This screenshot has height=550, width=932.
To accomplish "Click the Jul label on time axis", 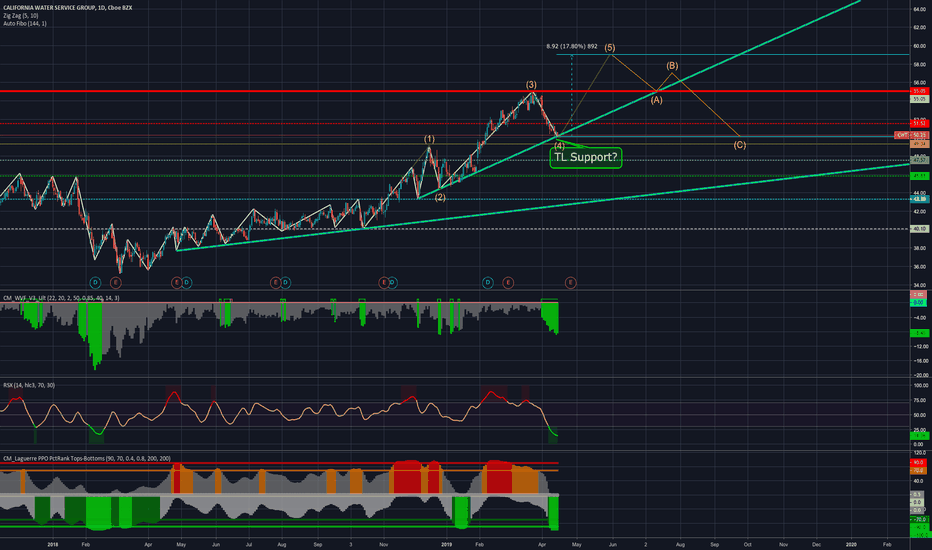I will tap(249, 544).
